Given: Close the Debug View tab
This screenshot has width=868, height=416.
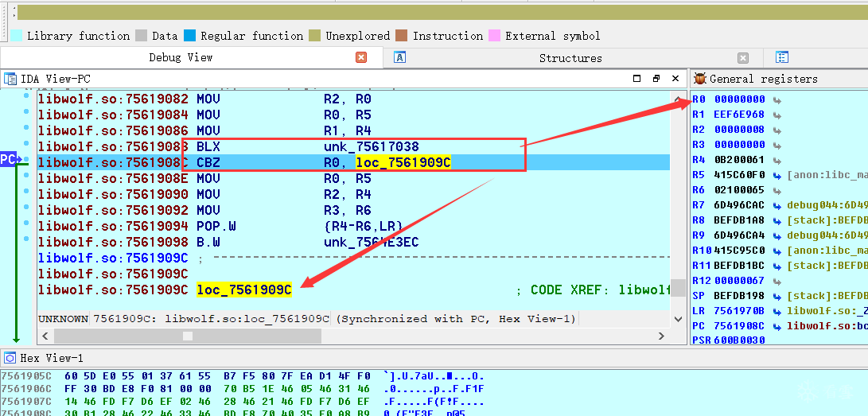Looking at the screenshot, I should click(x=361, y=57).
